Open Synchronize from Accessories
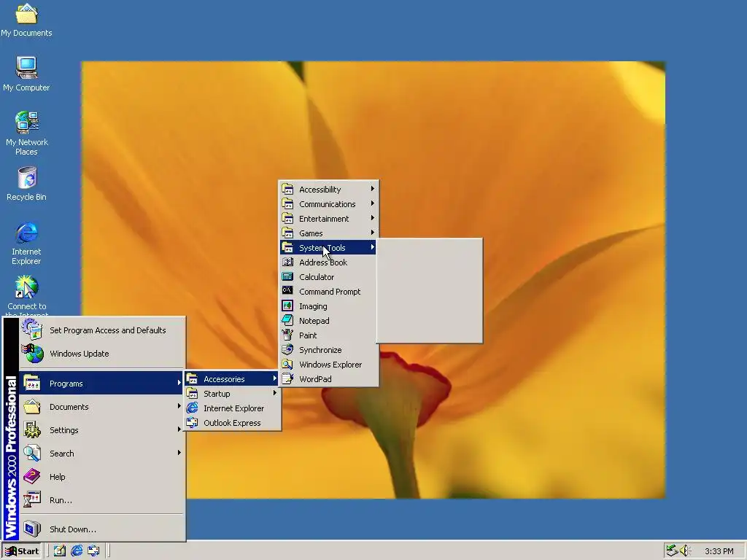 (329, 350)
